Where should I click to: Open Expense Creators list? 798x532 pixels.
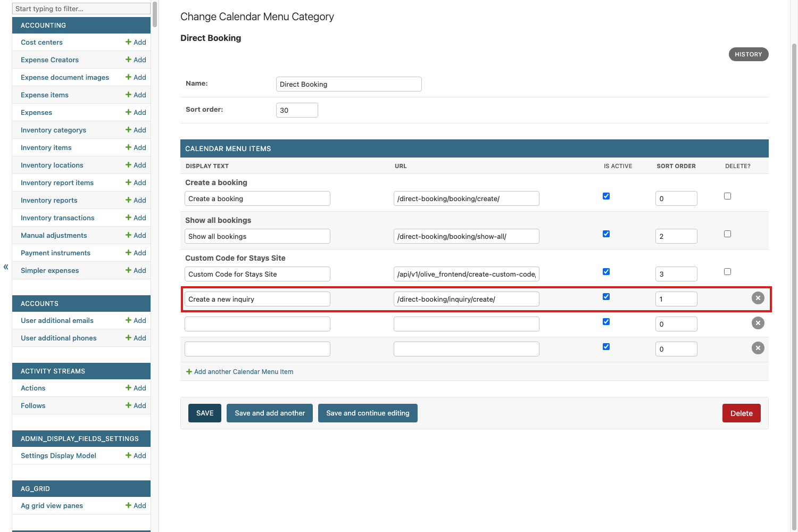(49, 60)
